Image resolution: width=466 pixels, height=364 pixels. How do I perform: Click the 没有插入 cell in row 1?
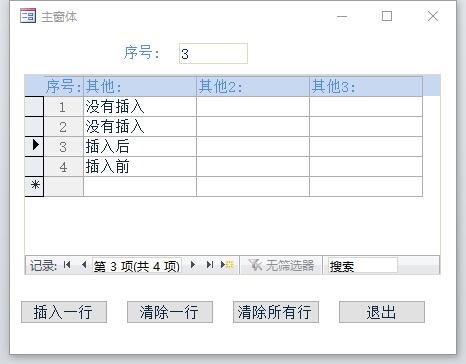(140, 106)
